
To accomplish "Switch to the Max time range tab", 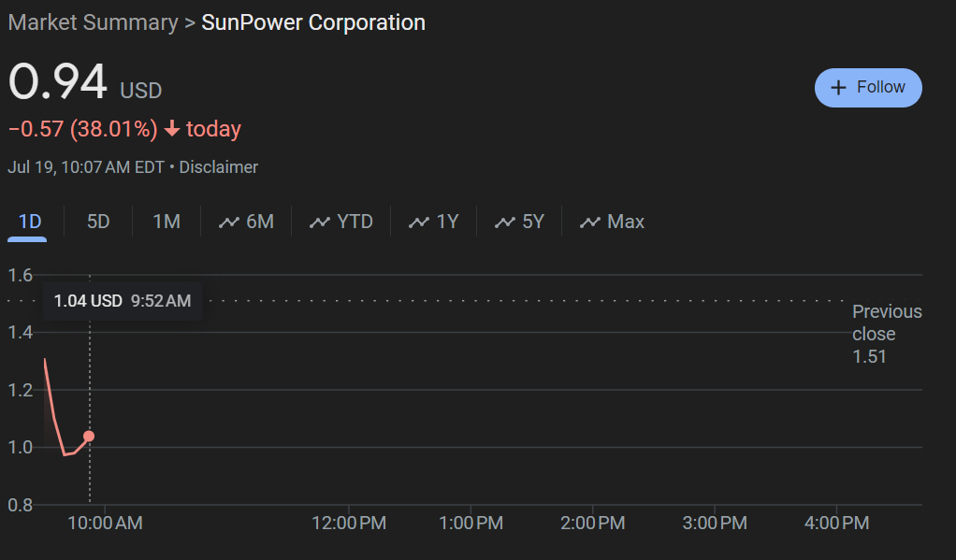I will click(612, 222).
